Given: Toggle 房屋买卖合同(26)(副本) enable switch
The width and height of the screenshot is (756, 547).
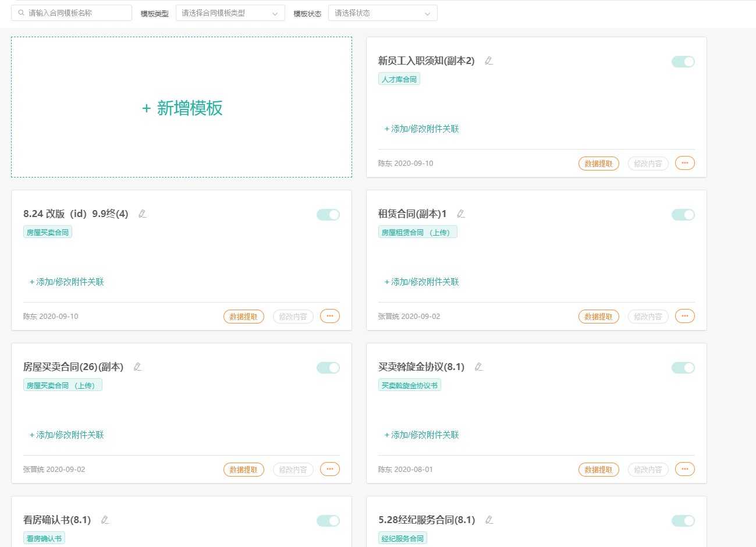Looking at the screenshot, I should tap(328, 368).
